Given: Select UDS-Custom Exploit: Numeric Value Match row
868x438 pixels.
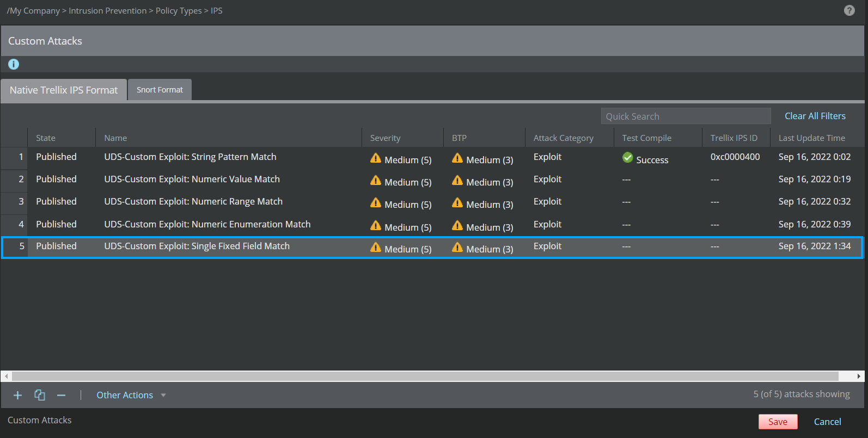Looking at the screenshot, I should (x=432, y=180).
